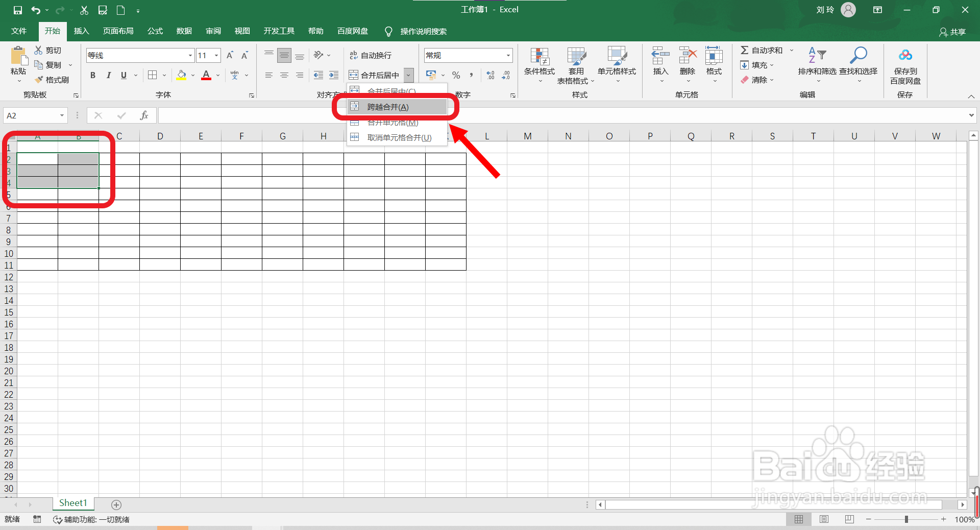The image size is (980, 530).
Task: Click the Increase indent icon
Action: click(x=334, y=75)
